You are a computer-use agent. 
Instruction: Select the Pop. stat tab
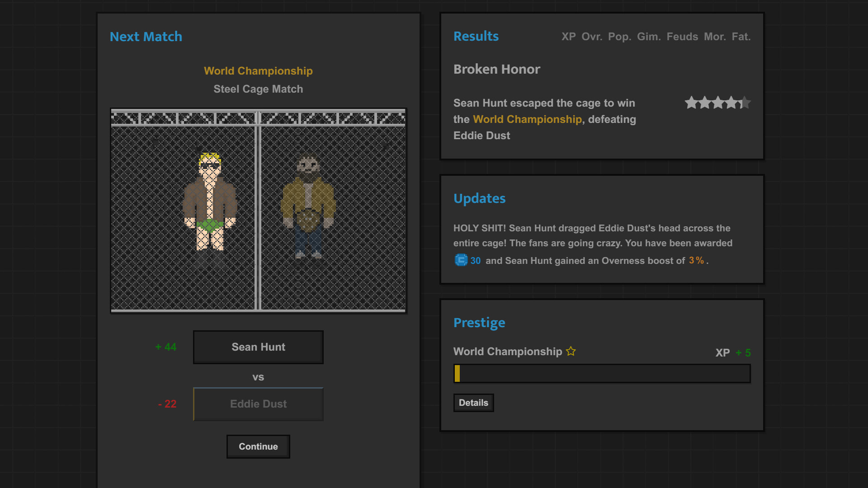(x=619, y=37)
